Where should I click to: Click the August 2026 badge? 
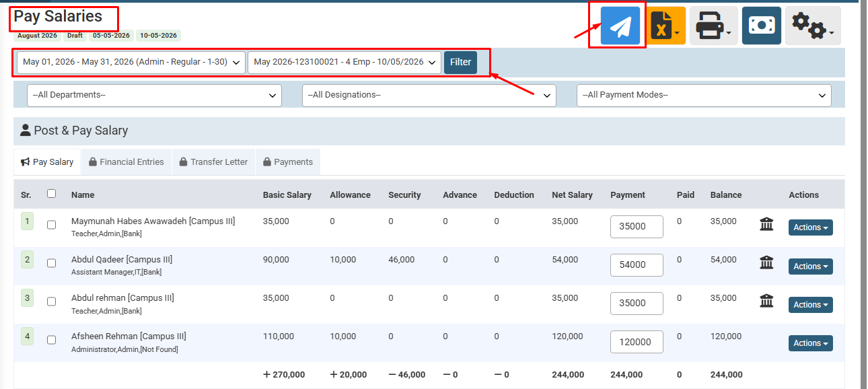pos(38,36)
